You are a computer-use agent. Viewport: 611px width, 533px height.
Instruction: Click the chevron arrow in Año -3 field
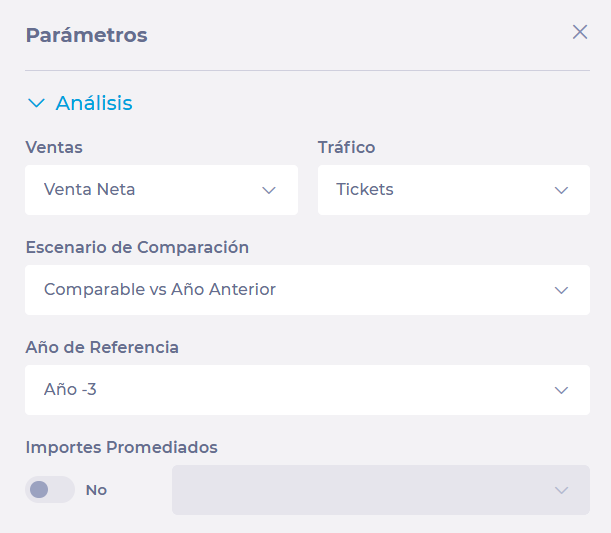click(562, 390)
